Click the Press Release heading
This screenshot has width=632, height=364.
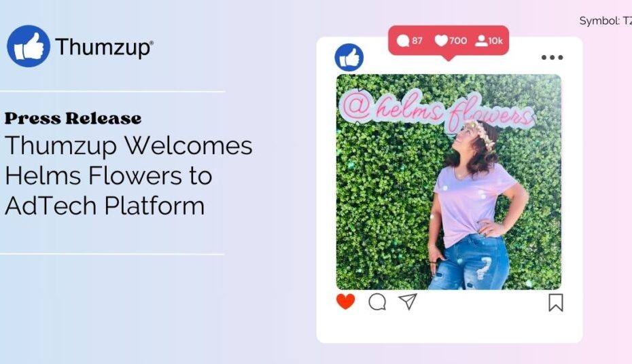[73, 118]
